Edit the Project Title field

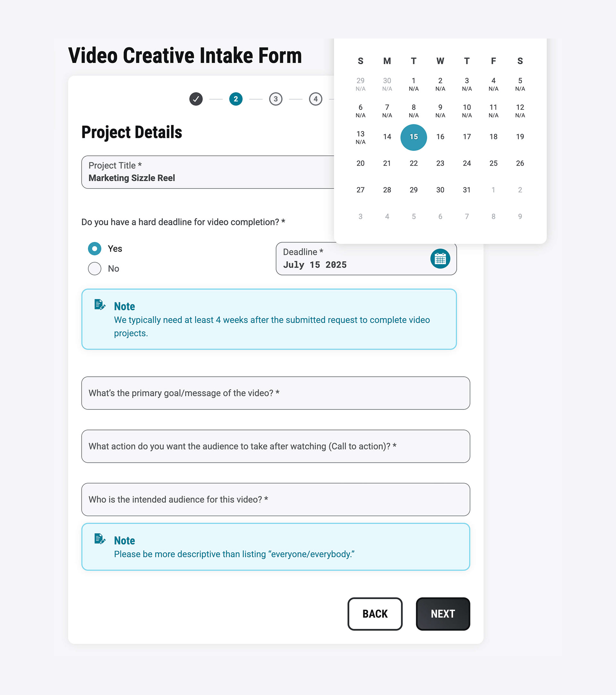(x=208, y=172)
